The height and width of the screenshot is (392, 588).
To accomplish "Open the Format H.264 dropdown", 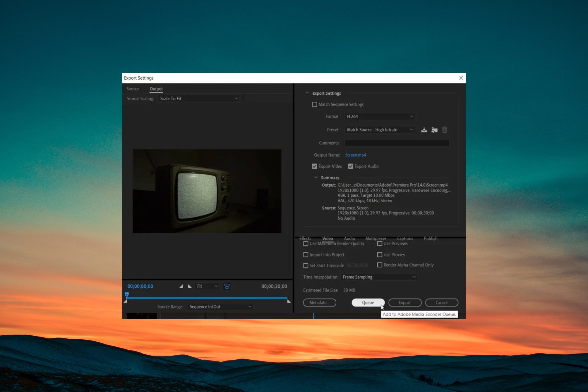I will tap(380, 116).
